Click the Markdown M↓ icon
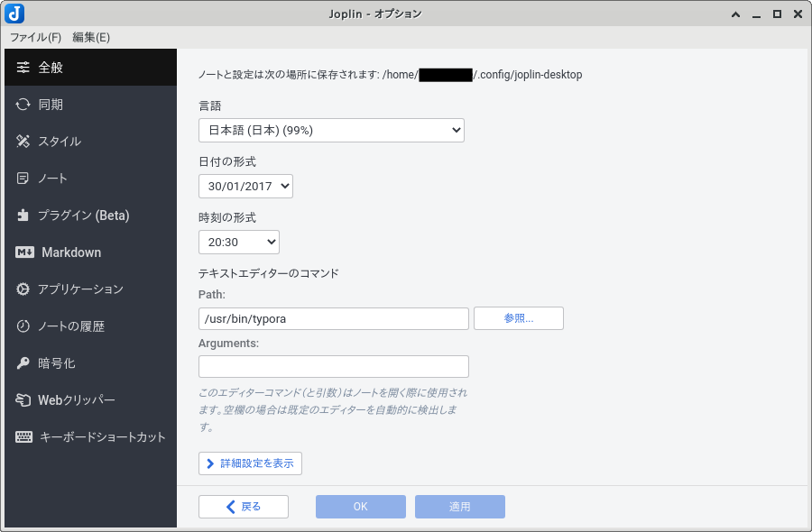 [25, 252]
